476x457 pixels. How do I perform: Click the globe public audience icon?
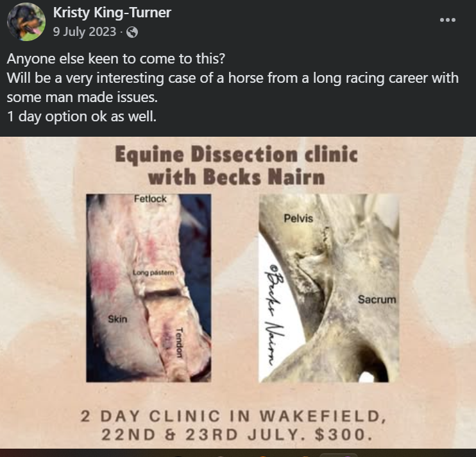(132, 32)
